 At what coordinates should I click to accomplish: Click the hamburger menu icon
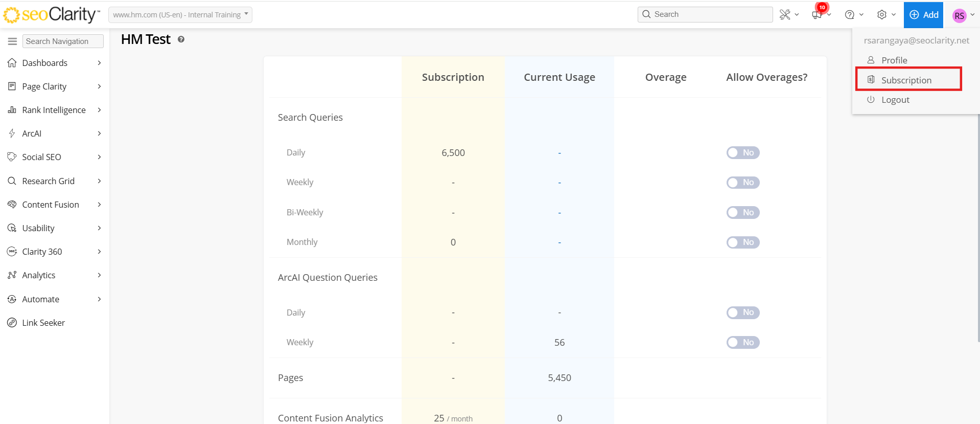pyautogui.click(x=12, y=41)
